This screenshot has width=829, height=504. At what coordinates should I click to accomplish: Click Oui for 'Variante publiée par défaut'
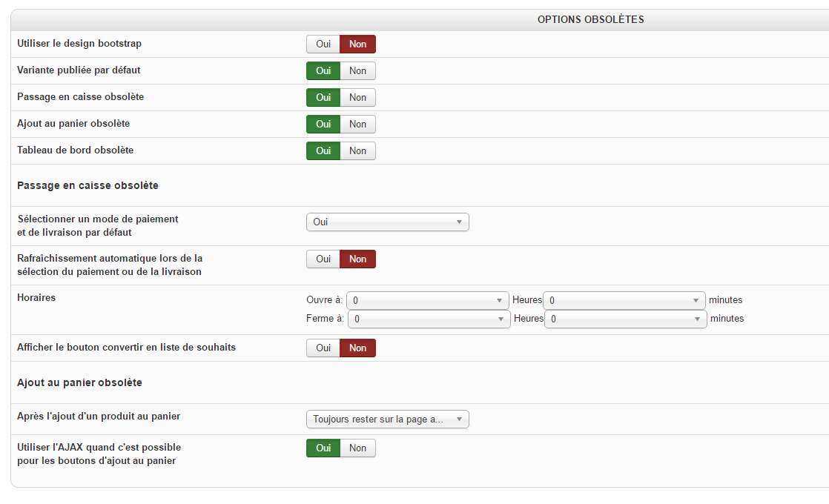[x=323, y=71]
